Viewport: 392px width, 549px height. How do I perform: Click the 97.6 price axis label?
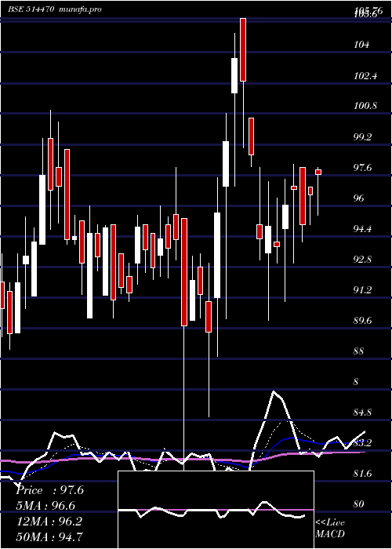(x=364, y=167)
